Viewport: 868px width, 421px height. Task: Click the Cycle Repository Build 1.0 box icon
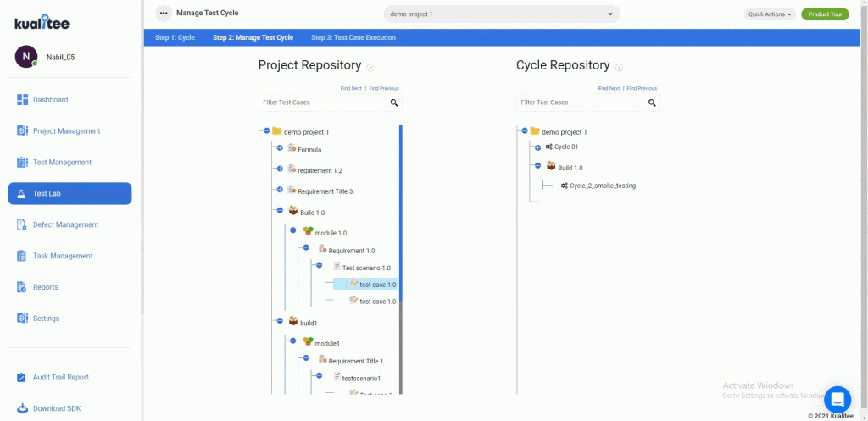click(551, 166)
